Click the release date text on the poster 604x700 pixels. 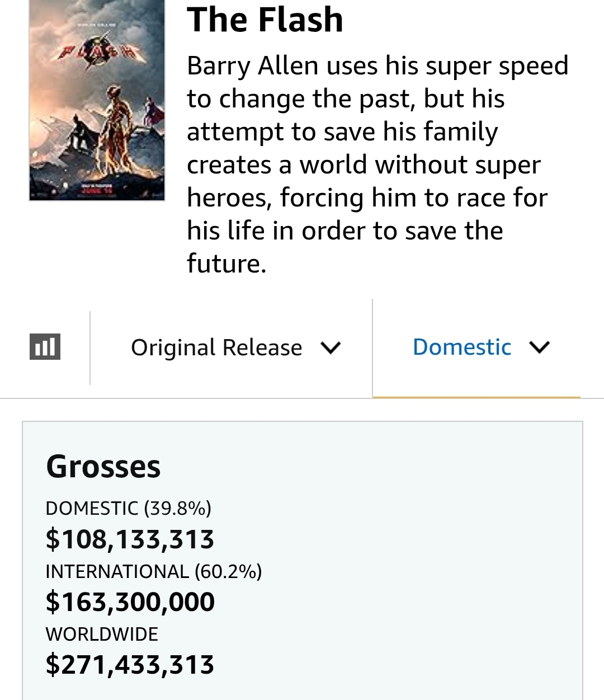click(97, 189)
